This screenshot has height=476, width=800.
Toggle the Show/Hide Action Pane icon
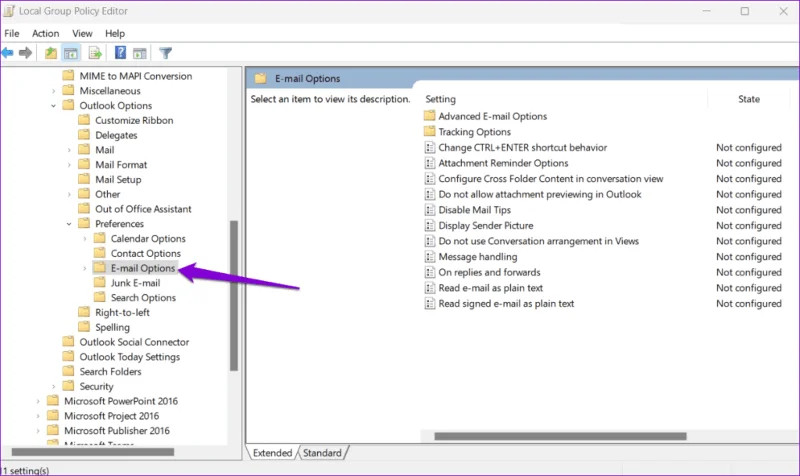[139, 53]
